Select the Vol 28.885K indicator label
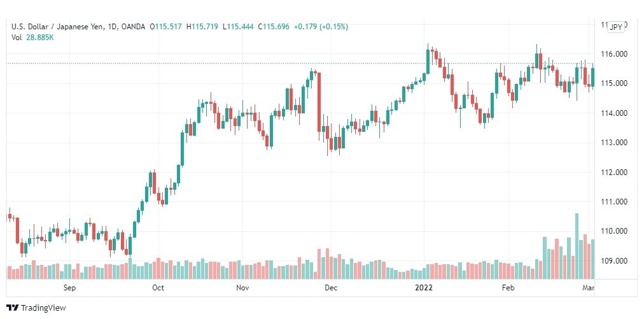 (32, 38)
